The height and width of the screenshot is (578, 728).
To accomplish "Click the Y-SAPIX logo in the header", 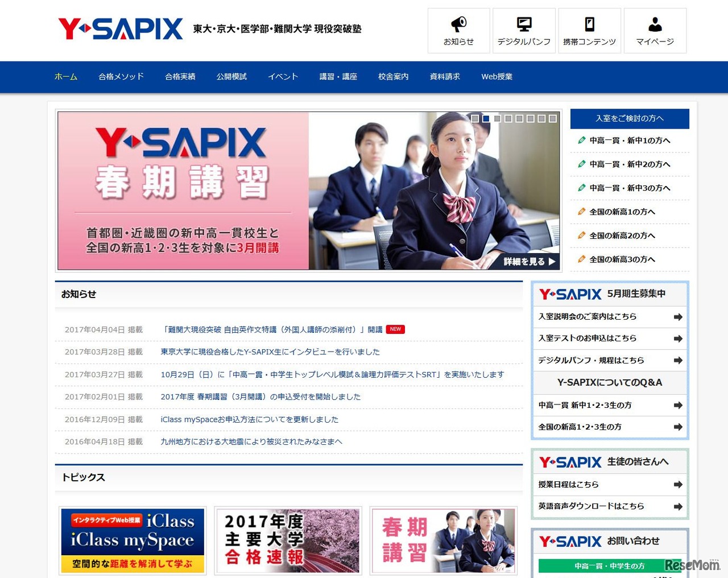I will click(x=121, y=28).
